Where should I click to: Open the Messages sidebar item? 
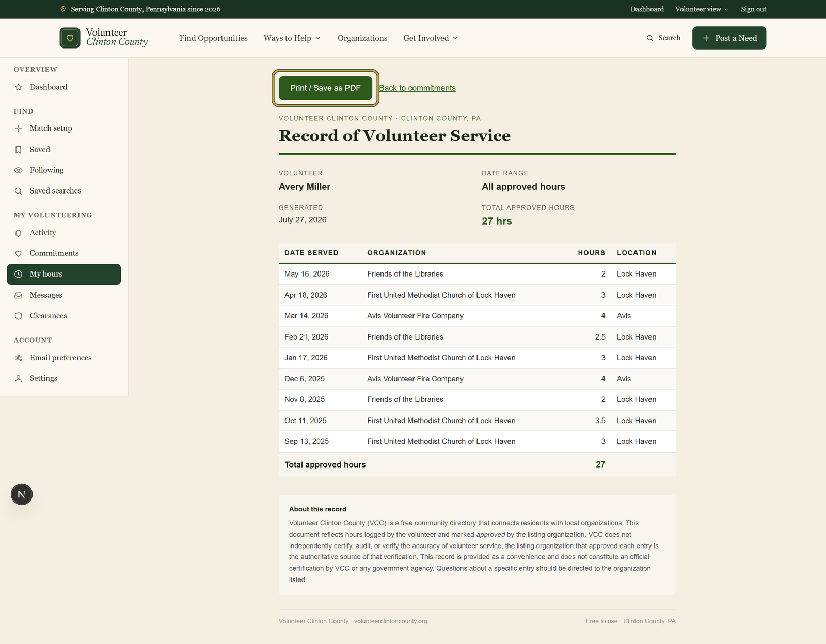[64, 295]
